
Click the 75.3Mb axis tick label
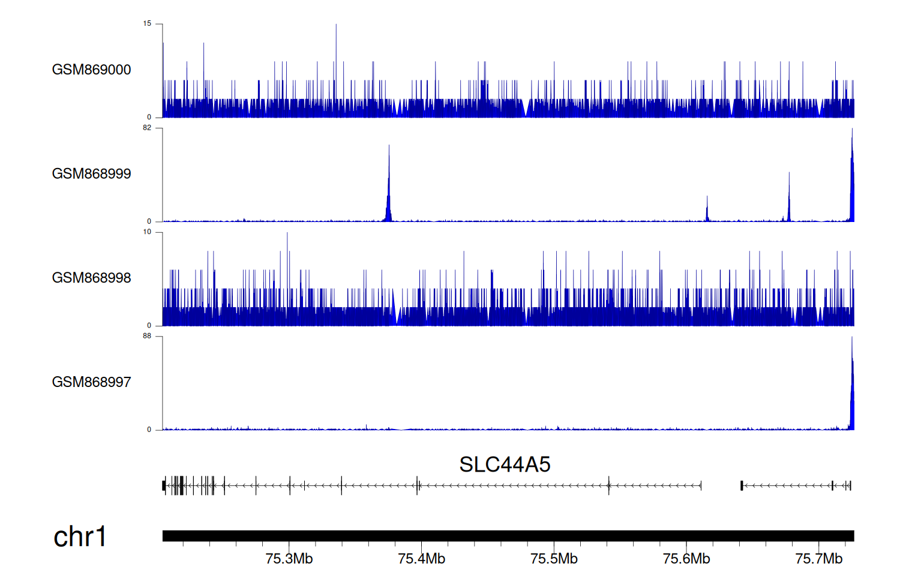289,559
